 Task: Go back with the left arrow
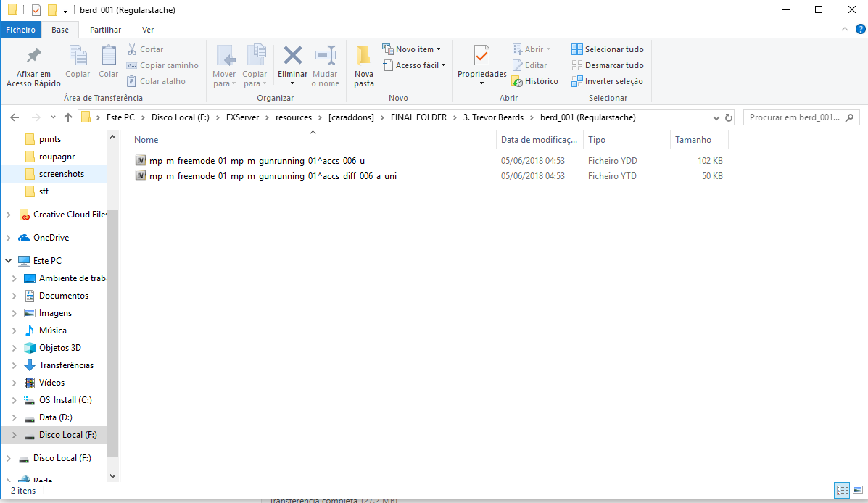15,117
